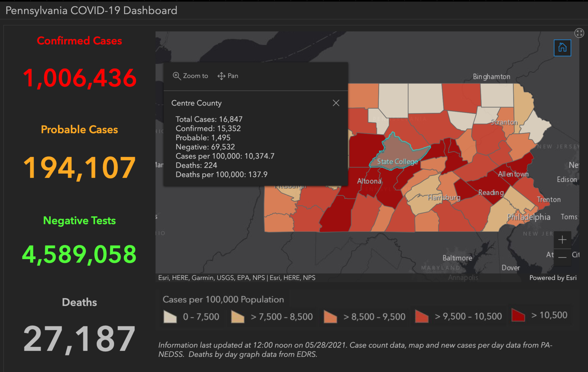The image size is (588, 372).
Task: Click the zoom in plus icon on map
Action: point(562,239)
